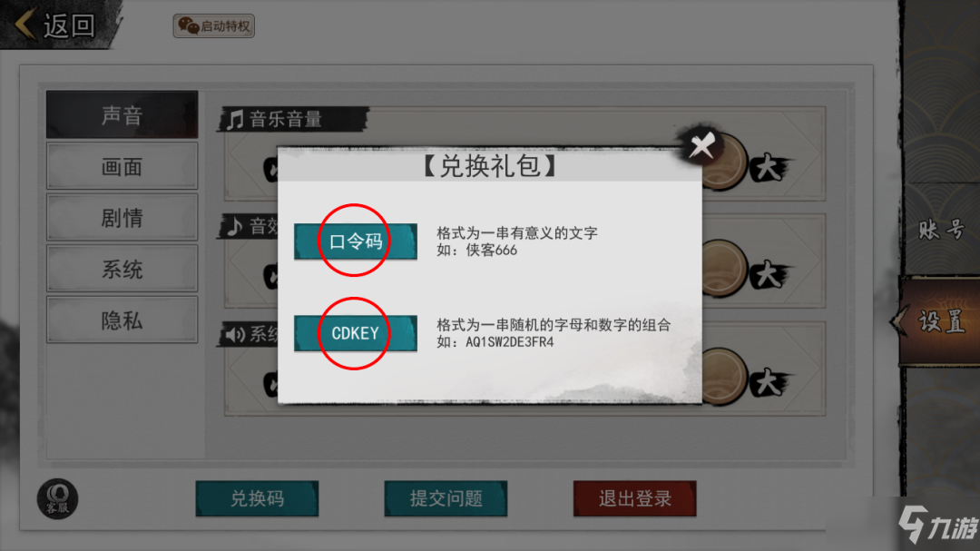Image resolution: width=980 pixels, height=551 pixels.
Task: Click the system volume speaker icon
Action: [235, 335]
